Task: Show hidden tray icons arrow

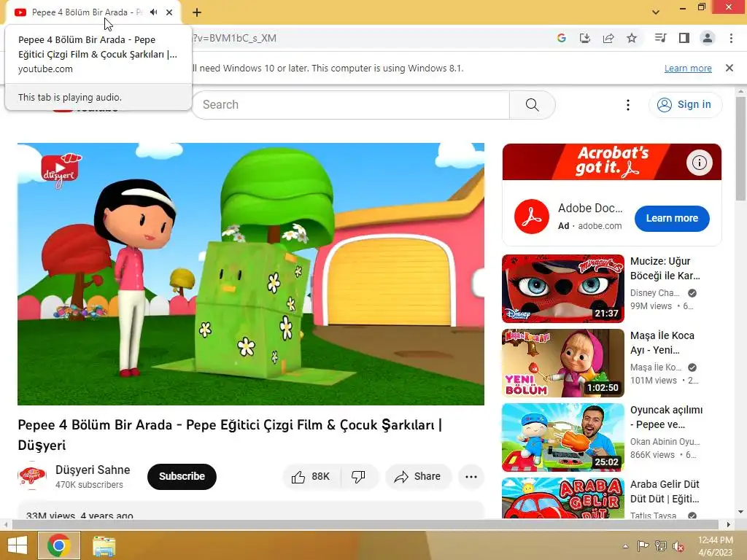Action: click(x=625, y=546)
